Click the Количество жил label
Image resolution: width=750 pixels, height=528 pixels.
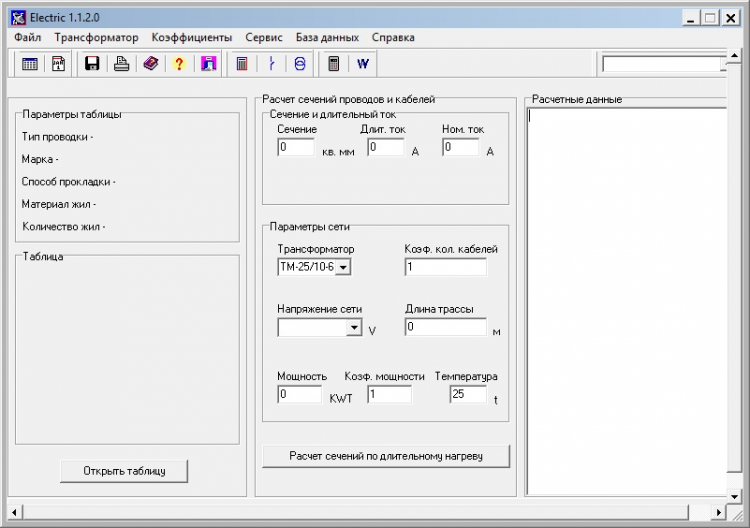pos(63,227)
